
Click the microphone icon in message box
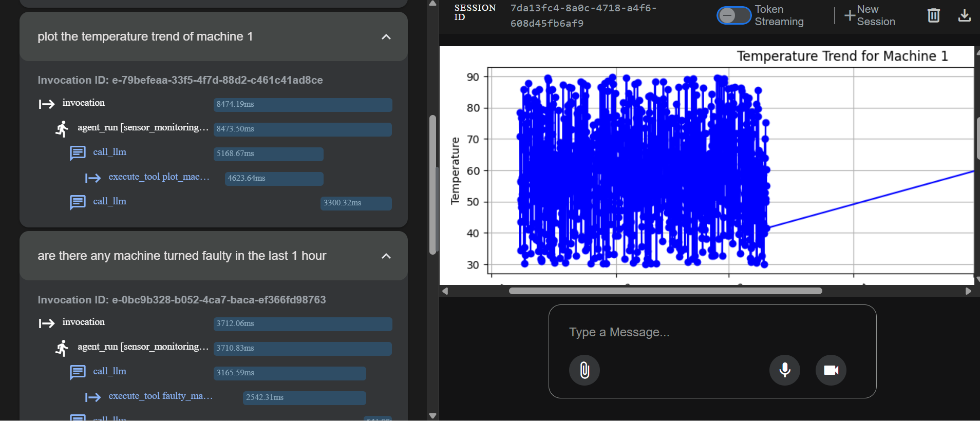pyautogui.click(x=785, y=370)
